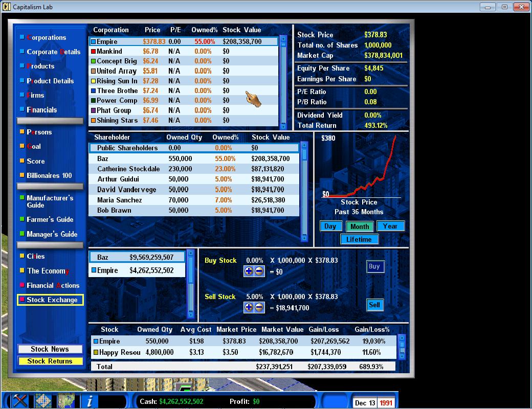
Task: Click plus icon under Buy Stock
Action: tap(249, 271)
